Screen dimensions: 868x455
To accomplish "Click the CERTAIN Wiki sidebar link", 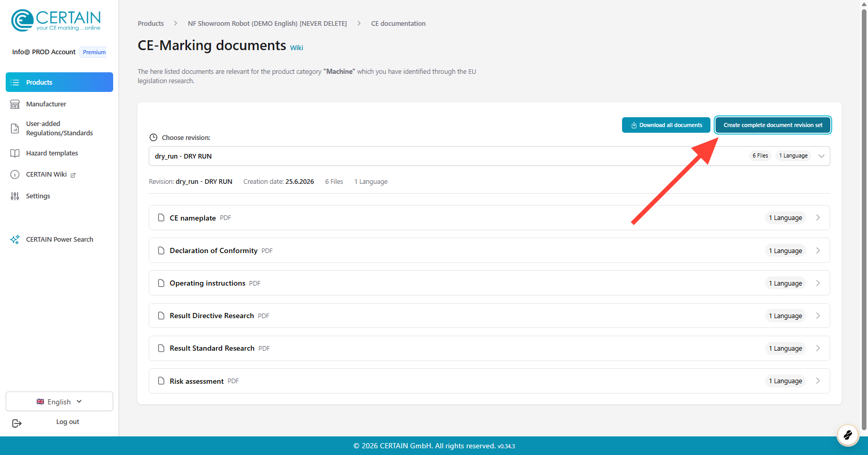I will tap(47, 175).
